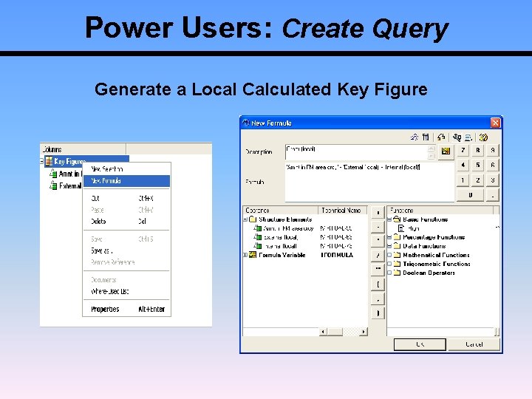Click keypad digit 4
The image size is (532, 399).
pos(463,166)
